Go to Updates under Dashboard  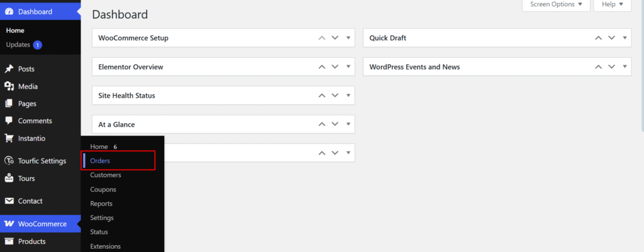(18, 45)
